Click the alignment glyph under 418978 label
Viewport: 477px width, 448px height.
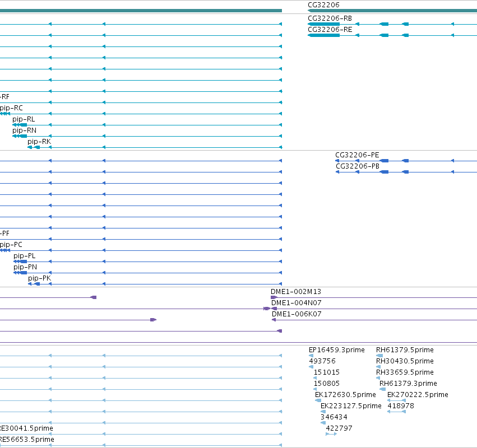pos(396,412)
